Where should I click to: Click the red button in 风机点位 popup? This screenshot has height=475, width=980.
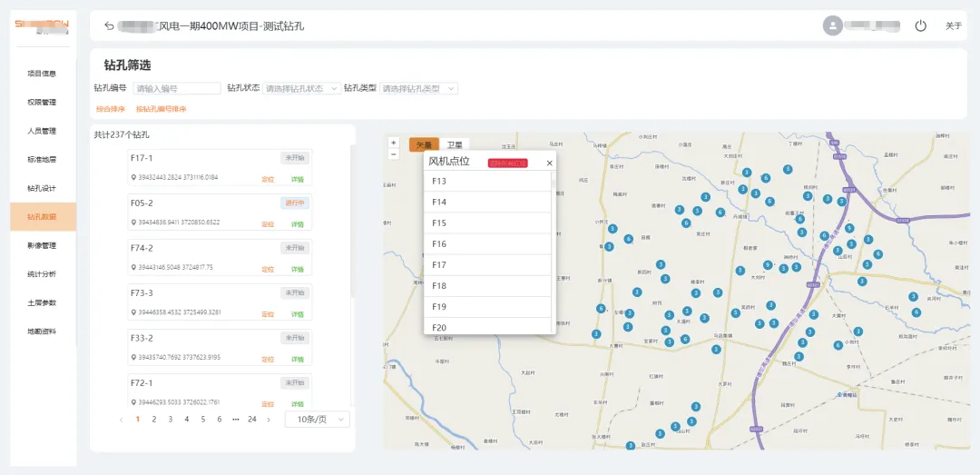click(x=507, y=163)
